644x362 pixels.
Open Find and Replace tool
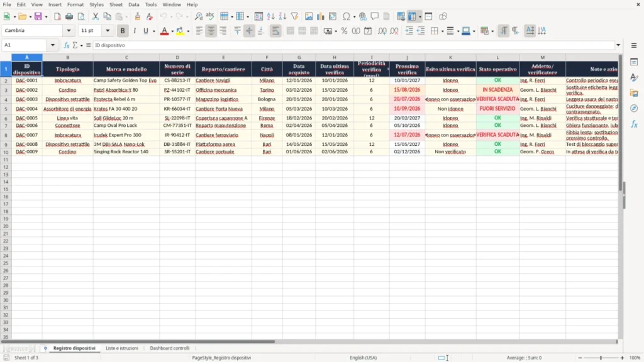coord(198,16)
